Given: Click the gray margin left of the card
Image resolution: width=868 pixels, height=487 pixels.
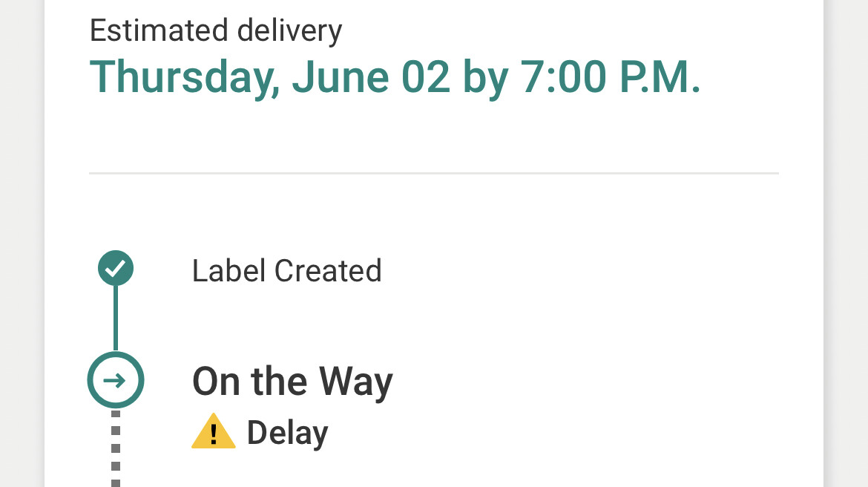Looking at the screenshot, I should click(22, 244).
